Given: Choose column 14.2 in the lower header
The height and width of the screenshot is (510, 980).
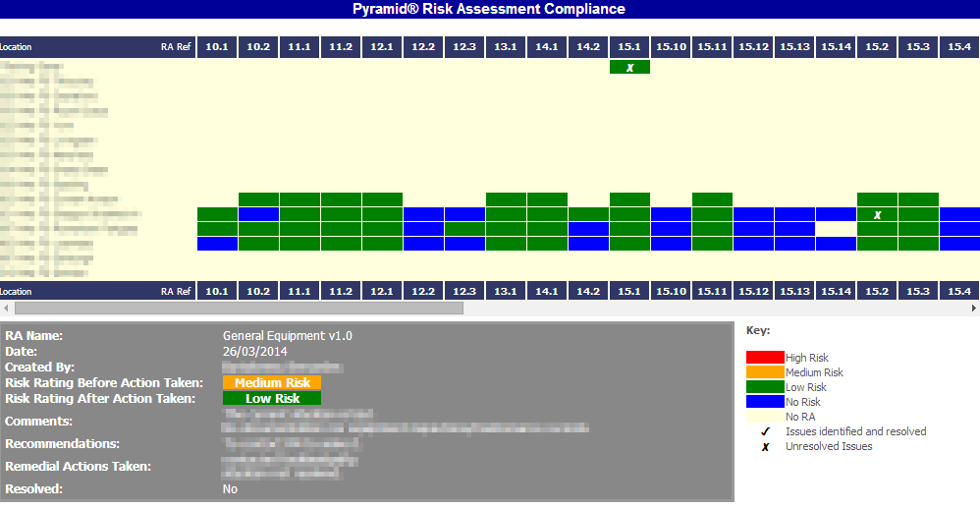Looking at the screenshot, I should (588, 292).
